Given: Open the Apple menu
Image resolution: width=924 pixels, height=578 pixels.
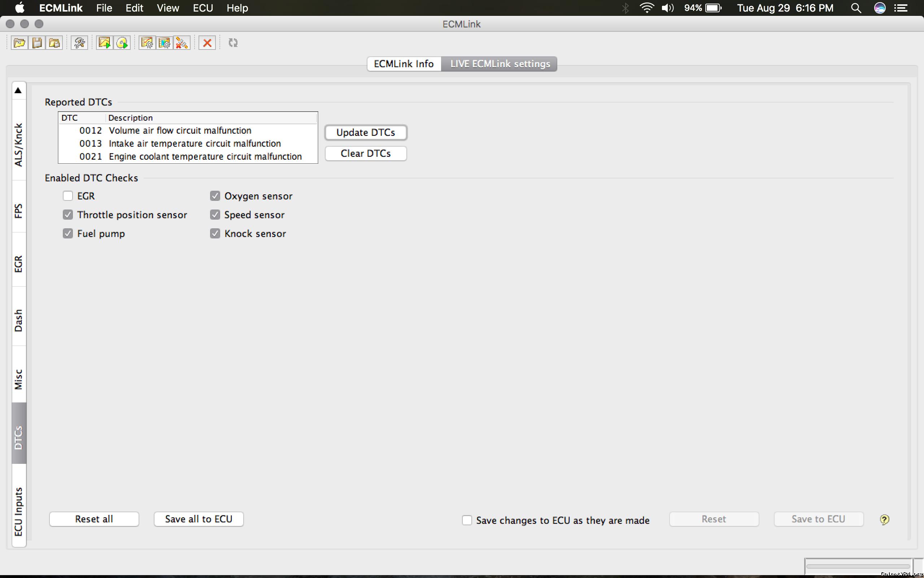Looking at the screenshot, I should tap(19, 8).
